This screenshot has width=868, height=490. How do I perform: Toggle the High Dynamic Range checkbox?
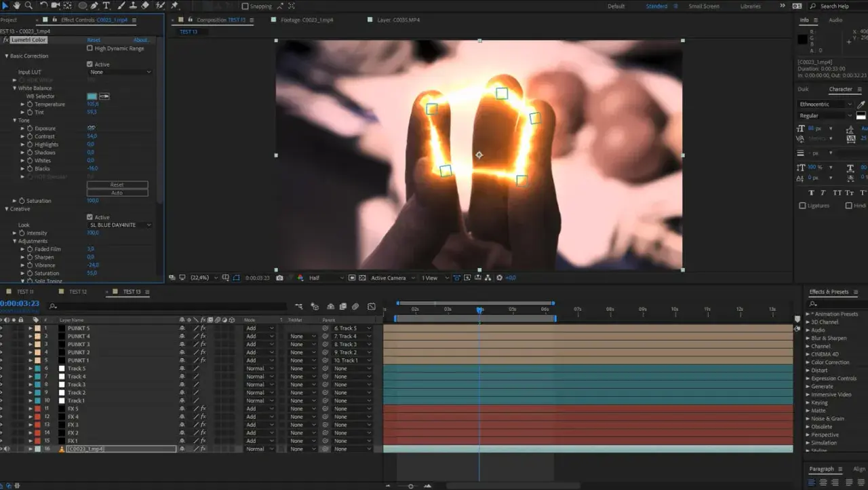(90, 48)
